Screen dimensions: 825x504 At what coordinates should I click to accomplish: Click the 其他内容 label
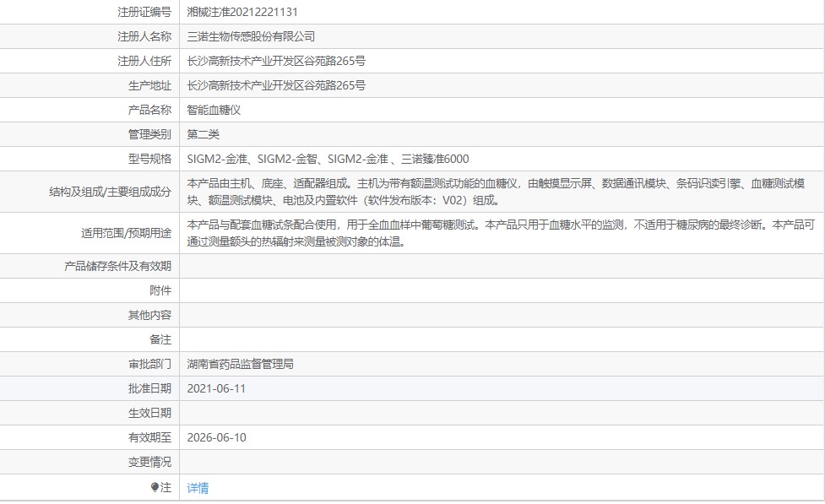tap(149, 315)
